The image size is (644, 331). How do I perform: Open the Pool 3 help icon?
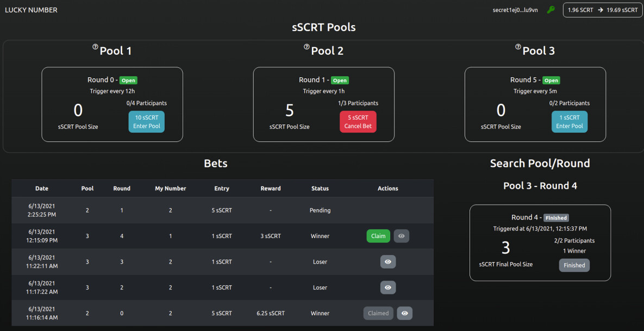[x=518, y=47]
